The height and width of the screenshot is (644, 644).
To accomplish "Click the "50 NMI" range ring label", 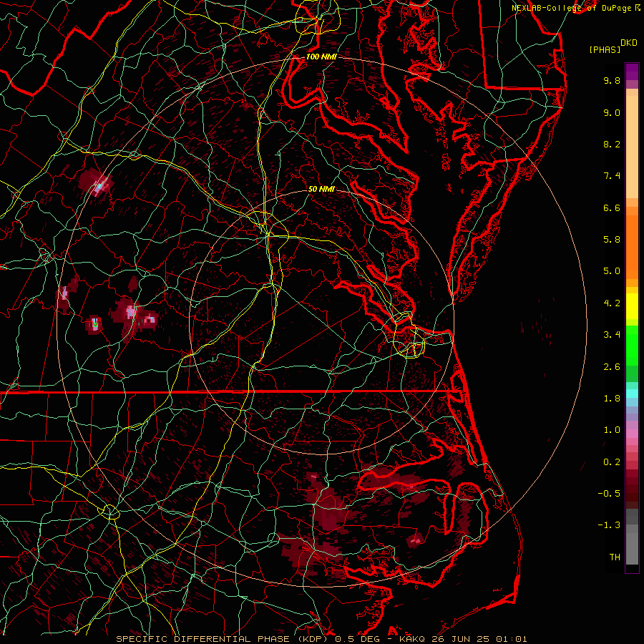I will [x=321, y=189].
